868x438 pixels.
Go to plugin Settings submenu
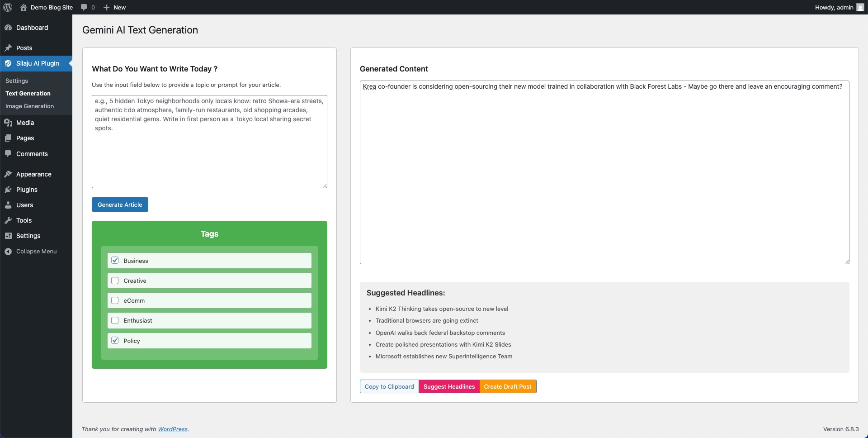[17, 81]
